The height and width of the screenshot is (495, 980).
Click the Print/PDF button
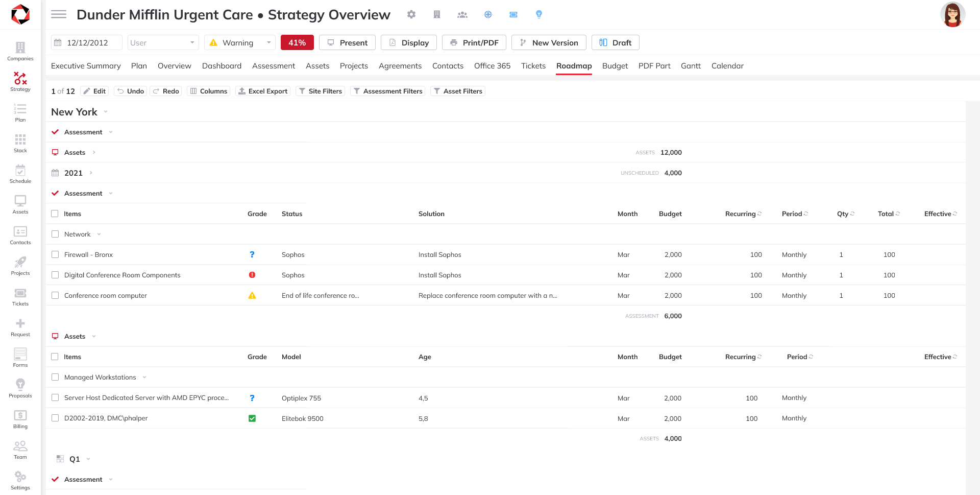coord(474,42)
